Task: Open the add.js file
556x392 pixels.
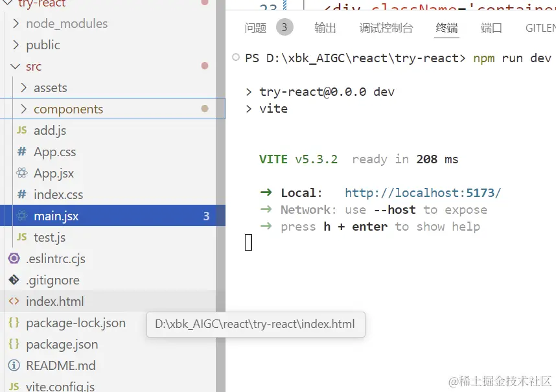Action: tap(50, 130)
